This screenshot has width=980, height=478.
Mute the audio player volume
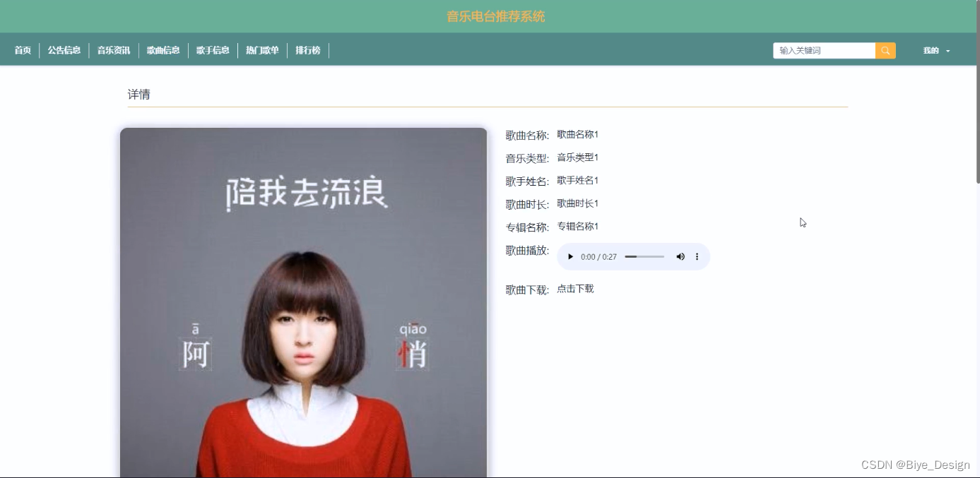pos(680,257)
